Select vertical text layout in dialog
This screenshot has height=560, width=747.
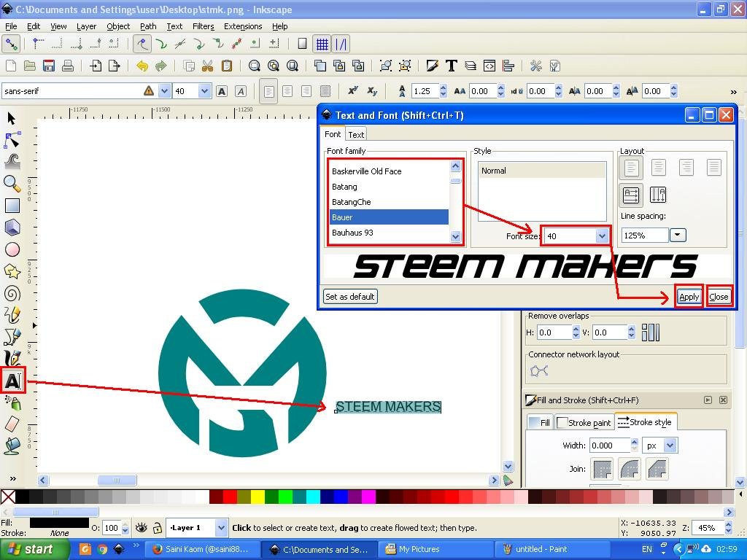tap(658, 195)
